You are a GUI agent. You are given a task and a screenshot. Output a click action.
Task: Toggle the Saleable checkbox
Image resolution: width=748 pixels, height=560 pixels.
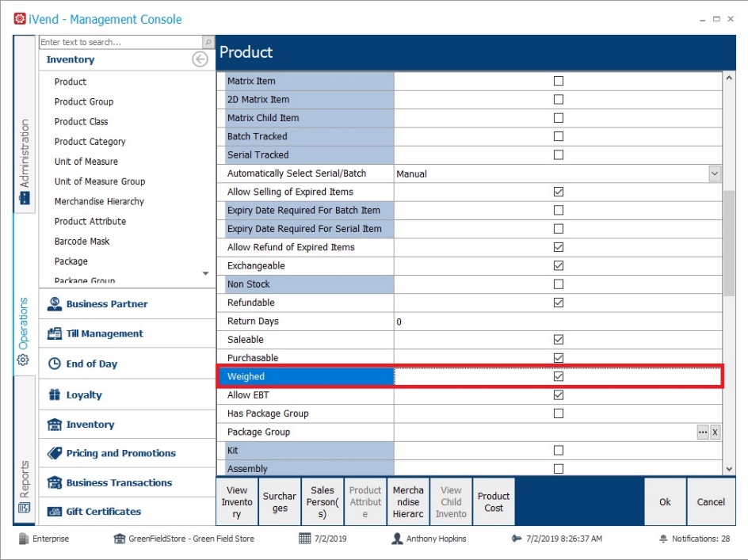tap(558, 340)
